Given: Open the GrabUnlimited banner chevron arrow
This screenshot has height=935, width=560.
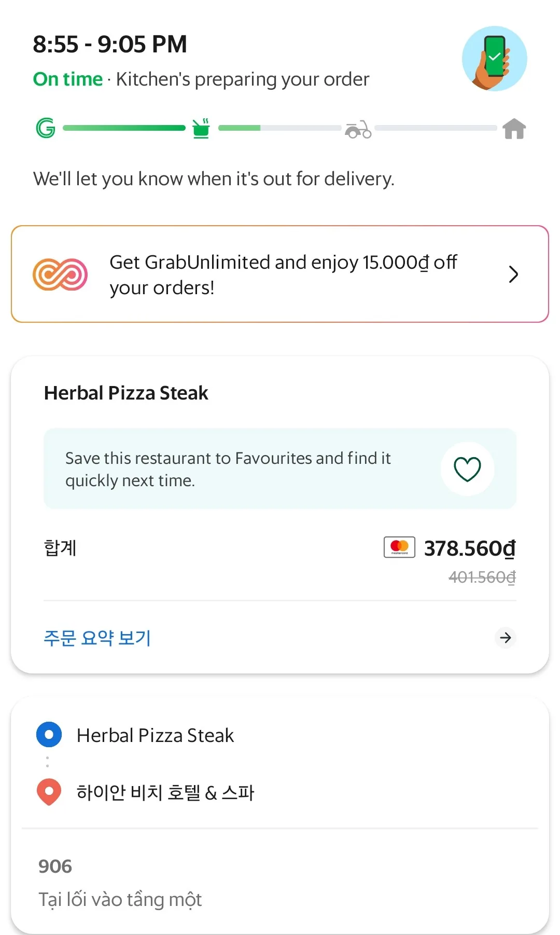Looking at the screenshot, I should (x=513, y=274).
